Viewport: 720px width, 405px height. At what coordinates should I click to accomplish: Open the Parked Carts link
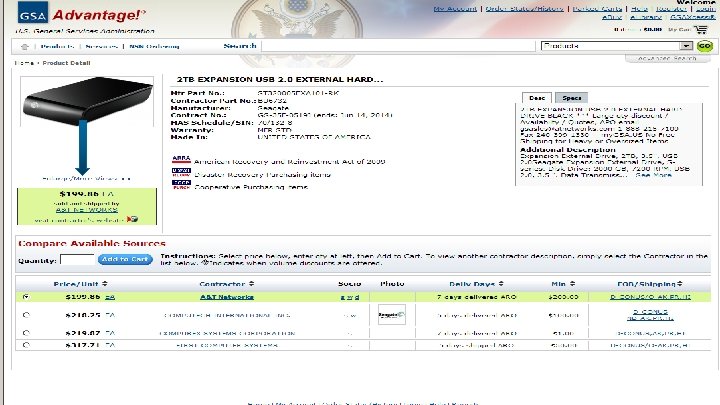(597, 9)
